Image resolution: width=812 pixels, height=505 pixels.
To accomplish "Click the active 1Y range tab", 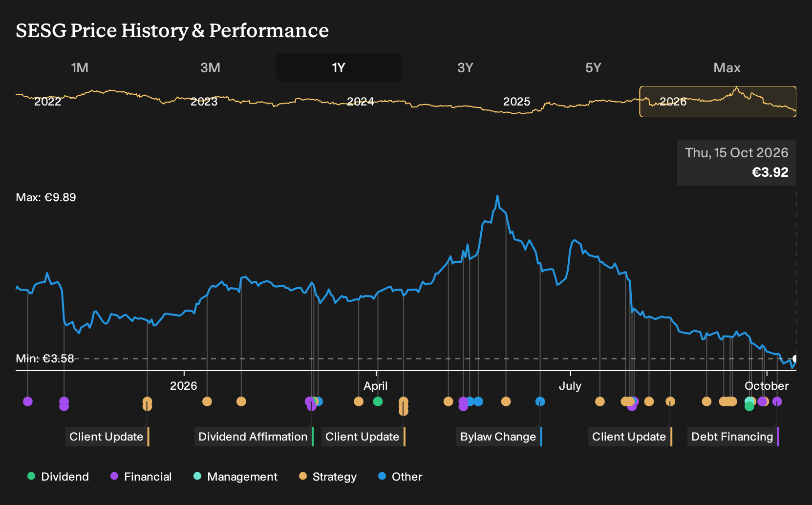I will pos(339,67).
